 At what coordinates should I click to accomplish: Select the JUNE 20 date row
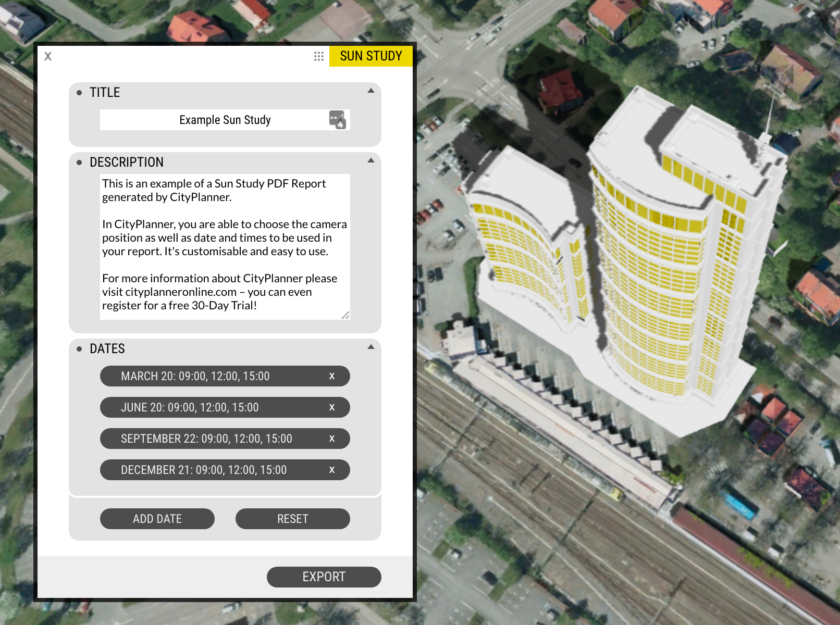pyautogui.click(x=225, y=407)
